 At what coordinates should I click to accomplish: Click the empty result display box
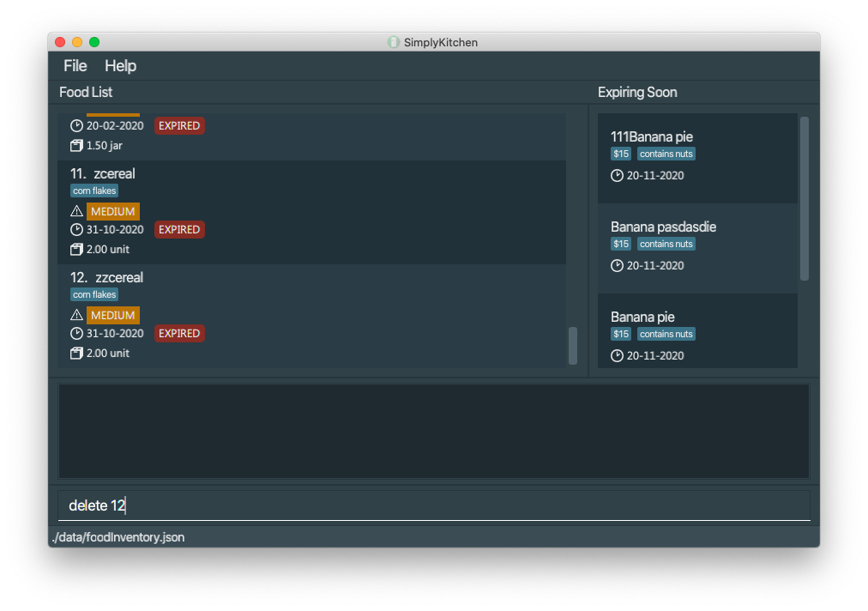(x=434, y=431)
